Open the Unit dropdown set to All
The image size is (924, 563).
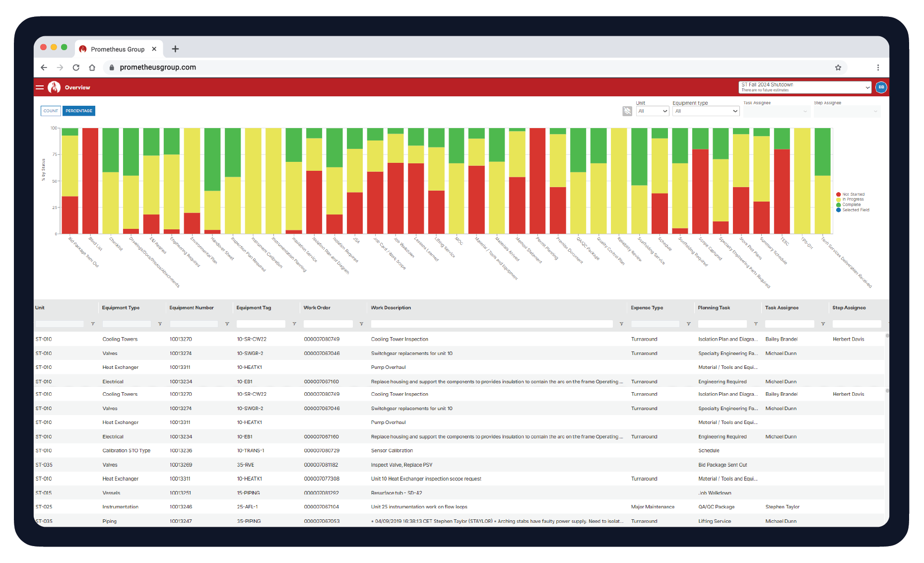click(652, 111)
